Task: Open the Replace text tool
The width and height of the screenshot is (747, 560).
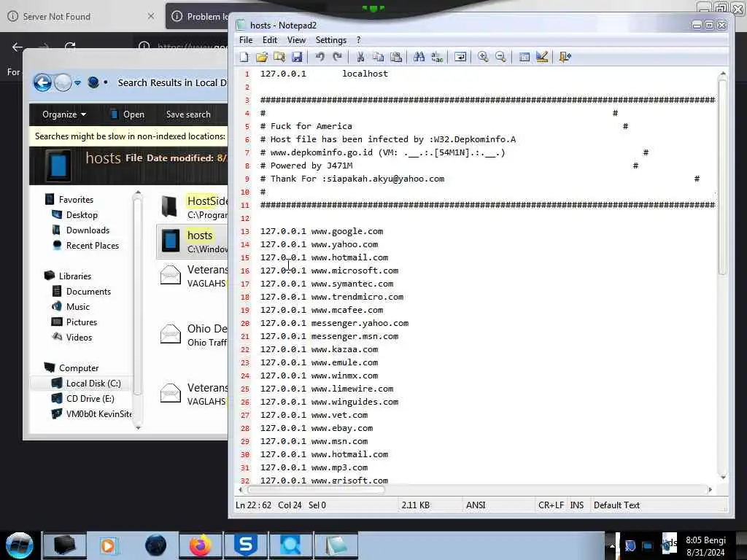Action: 437,57
